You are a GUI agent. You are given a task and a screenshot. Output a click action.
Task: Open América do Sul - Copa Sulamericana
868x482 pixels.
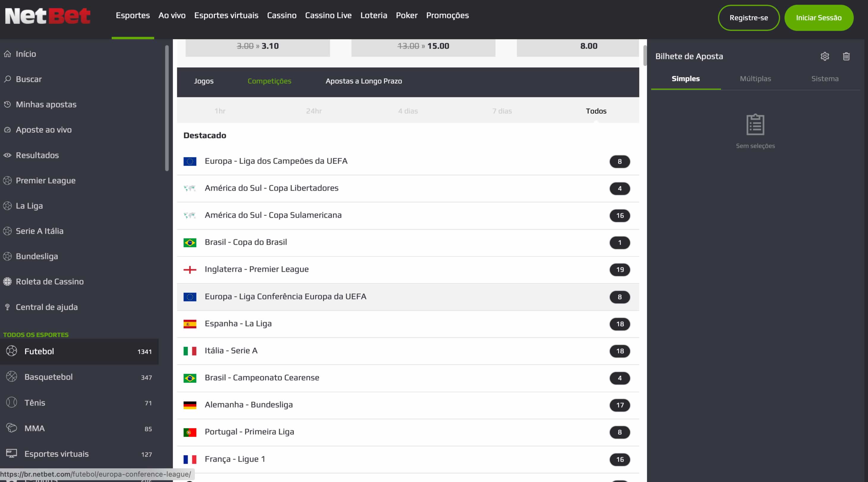tap(408, 215)
